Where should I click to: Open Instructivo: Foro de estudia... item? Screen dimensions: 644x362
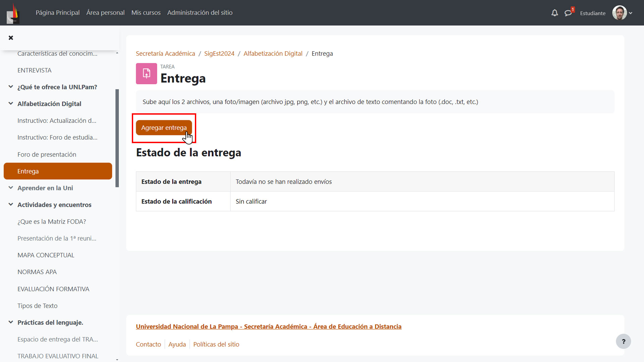click(57, 137)
